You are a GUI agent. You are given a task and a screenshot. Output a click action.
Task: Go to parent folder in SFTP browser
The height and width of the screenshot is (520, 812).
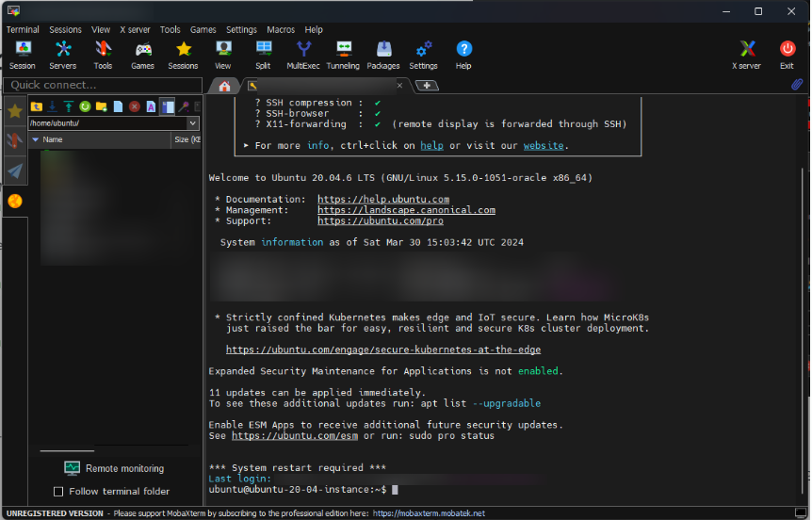click(36, 106)
